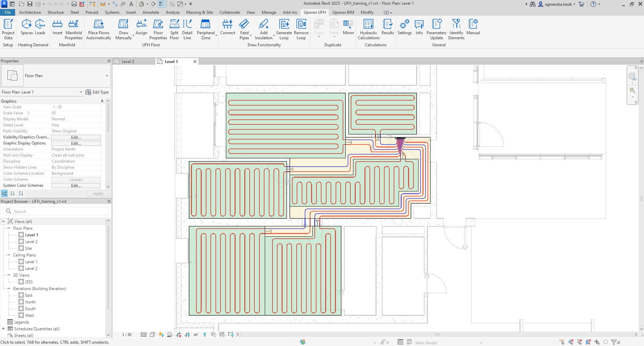This screenshot has width=644, height=346.
Task: Use the Mirror duplicate tool
Action: pos(348,27)
